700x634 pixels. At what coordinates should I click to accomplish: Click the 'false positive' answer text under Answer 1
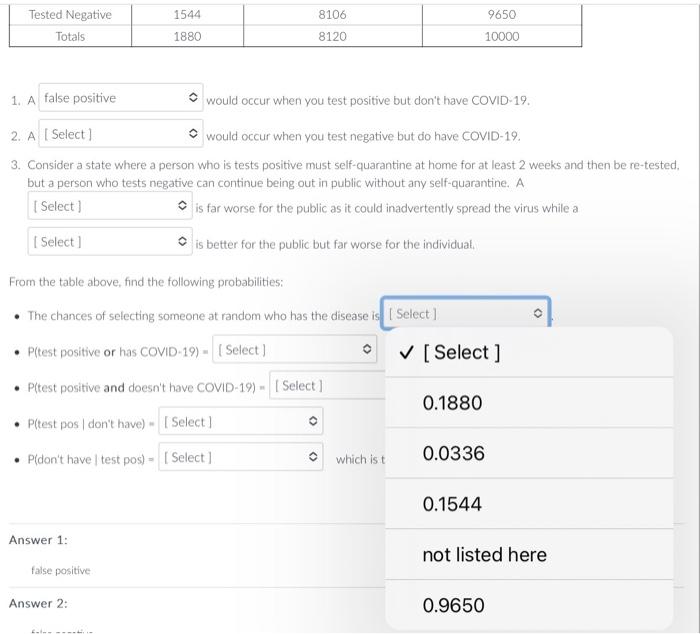tap(61, 570)
